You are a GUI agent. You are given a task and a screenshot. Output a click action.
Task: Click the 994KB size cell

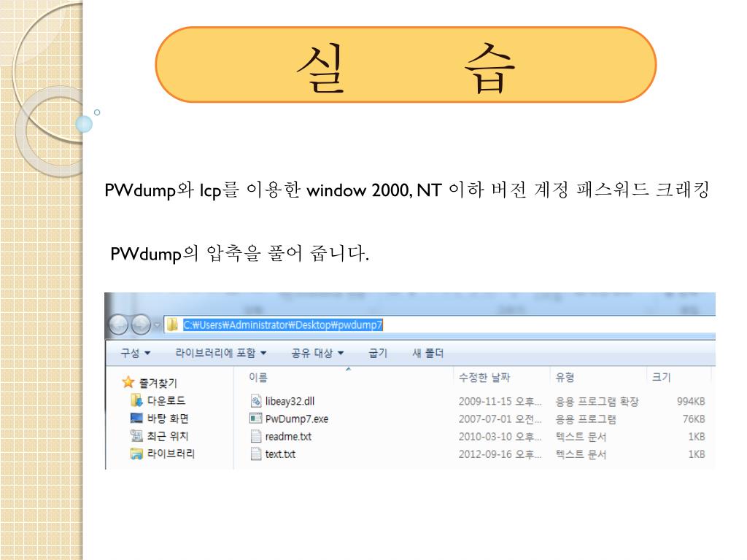click(691, 402)
